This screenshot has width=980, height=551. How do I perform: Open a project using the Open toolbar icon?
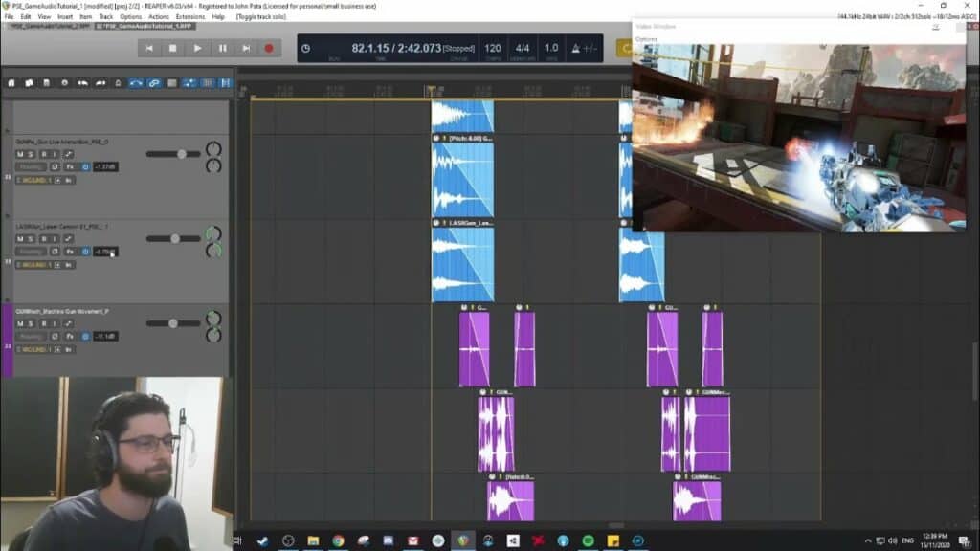click(29, 84)
